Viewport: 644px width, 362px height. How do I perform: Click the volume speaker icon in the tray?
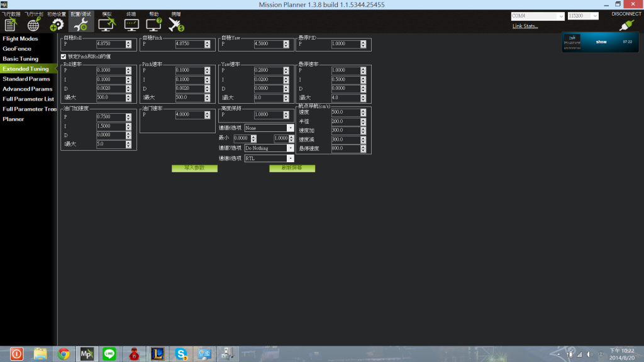click(x=590, y=354)
